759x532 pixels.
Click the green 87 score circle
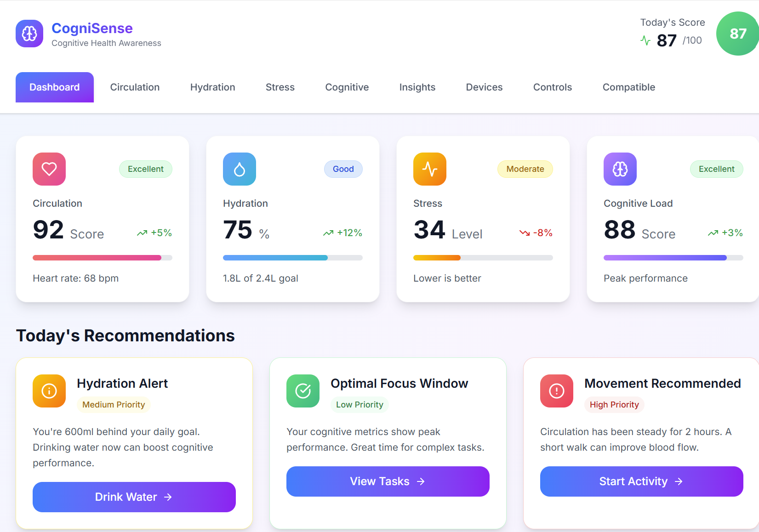pyautogui.click(x=737, y=34)
